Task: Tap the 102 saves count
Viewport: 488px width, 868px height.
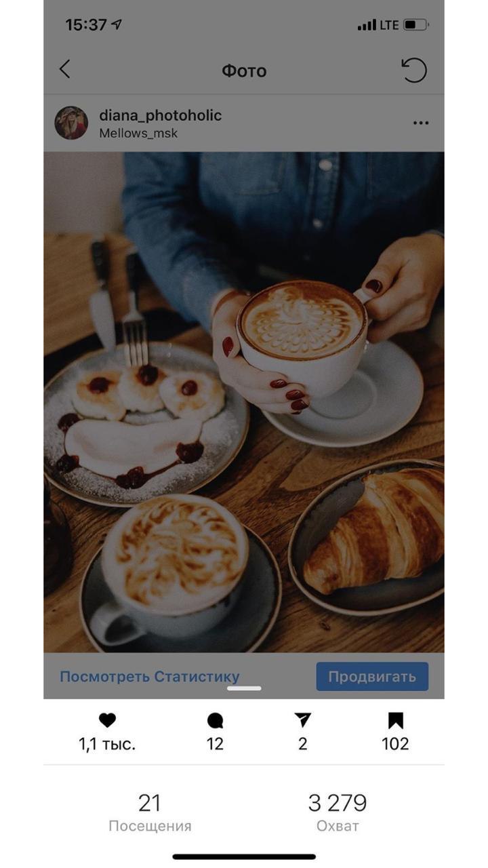Action: pos(395,744)
